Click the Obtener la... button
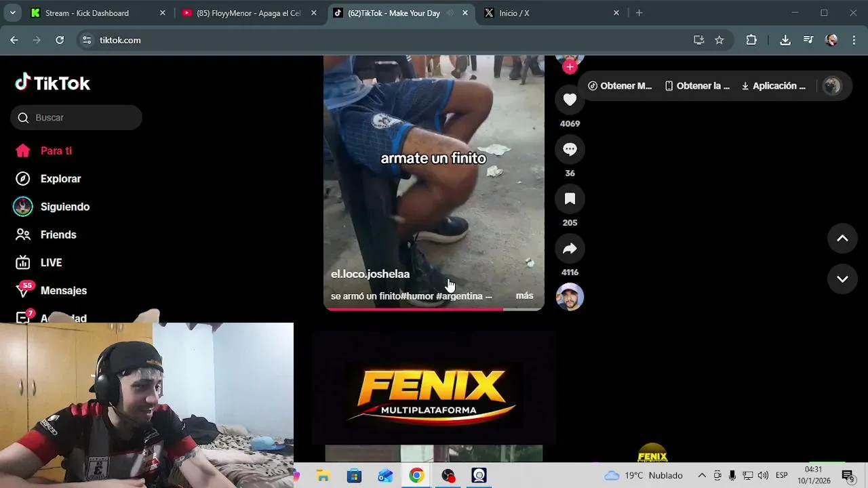Screen dimensions: 868x488 click(697, 86)
